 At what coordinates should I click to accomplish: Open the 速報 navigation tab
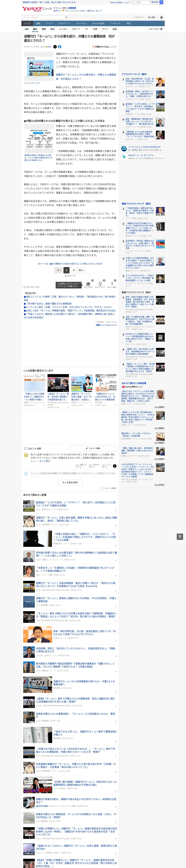pyautogui.click(x=38, y=24)
